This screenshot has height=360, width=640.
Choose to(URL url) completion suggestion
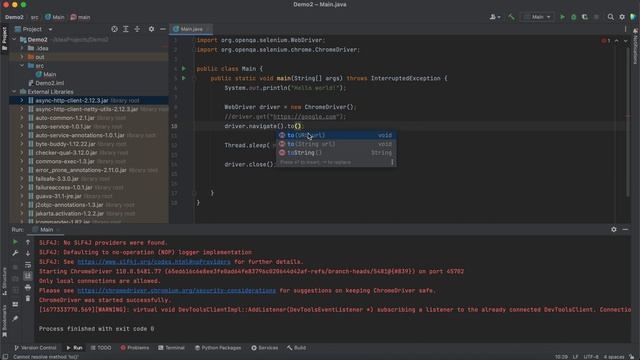(x=336, y=135)
